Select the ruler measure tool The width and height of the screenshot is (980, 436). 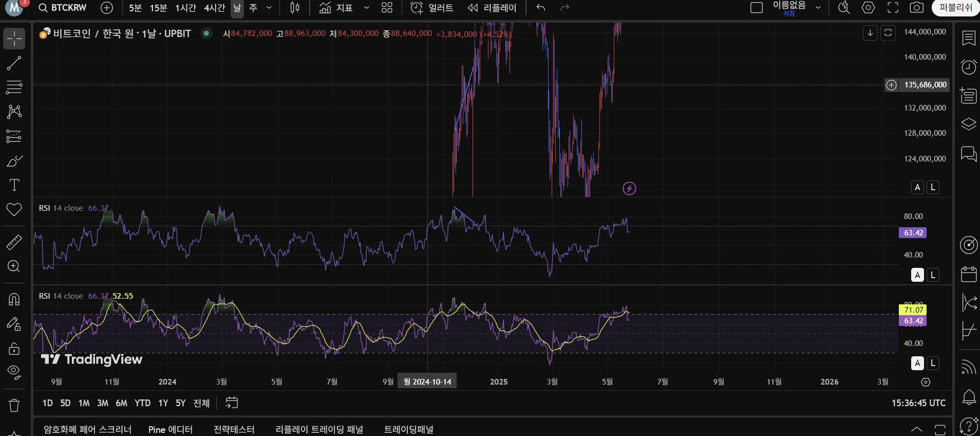point(14,242)
